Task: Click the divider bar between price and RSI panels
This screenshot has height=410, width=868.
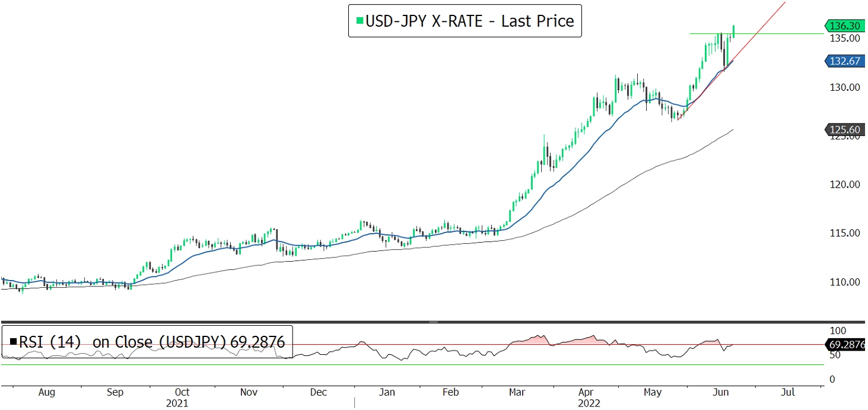Action: [433, 322]
